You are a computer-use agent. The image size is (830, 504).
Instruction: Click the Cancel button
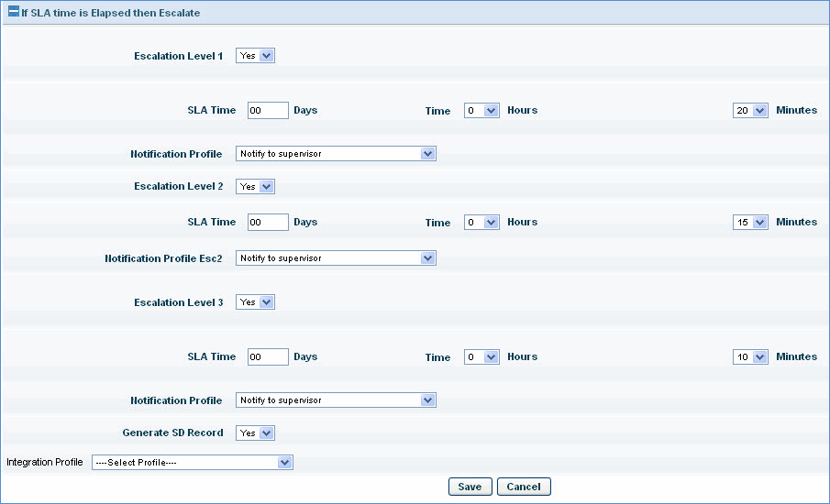click(x=524, y=487)
